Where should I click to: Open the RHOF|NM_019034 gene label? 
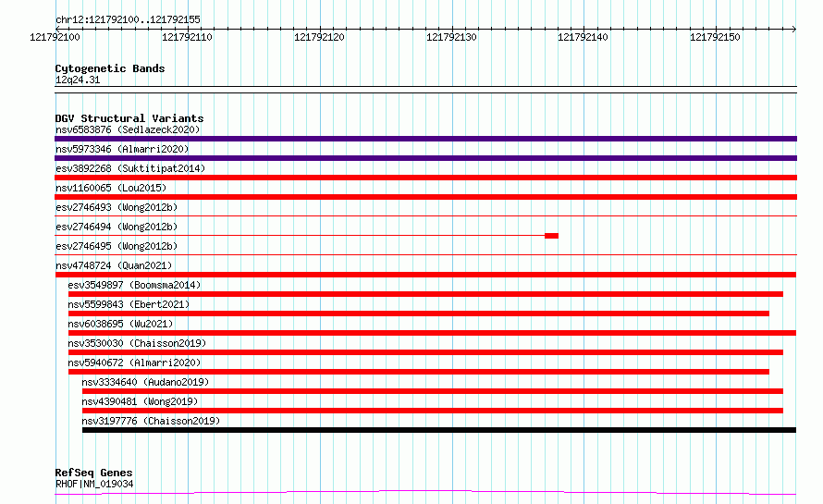tap(94, 484)
